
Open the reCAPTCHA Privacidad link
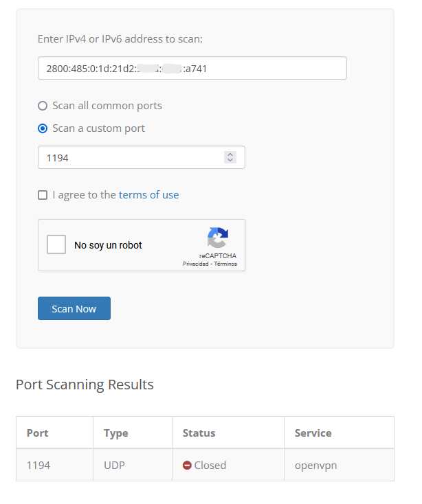click(196, 264)
